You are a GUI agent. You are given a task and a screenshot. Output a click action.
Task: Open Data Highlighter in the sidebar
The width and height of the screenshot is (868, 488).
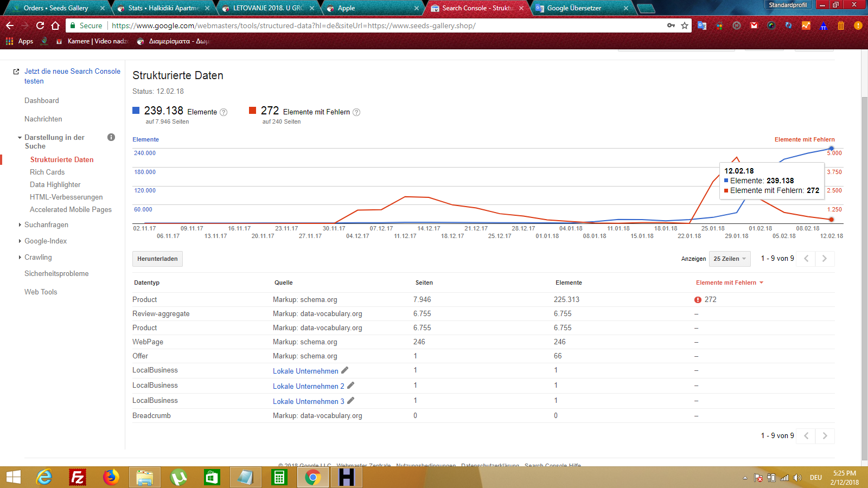(x=55, y=184)
